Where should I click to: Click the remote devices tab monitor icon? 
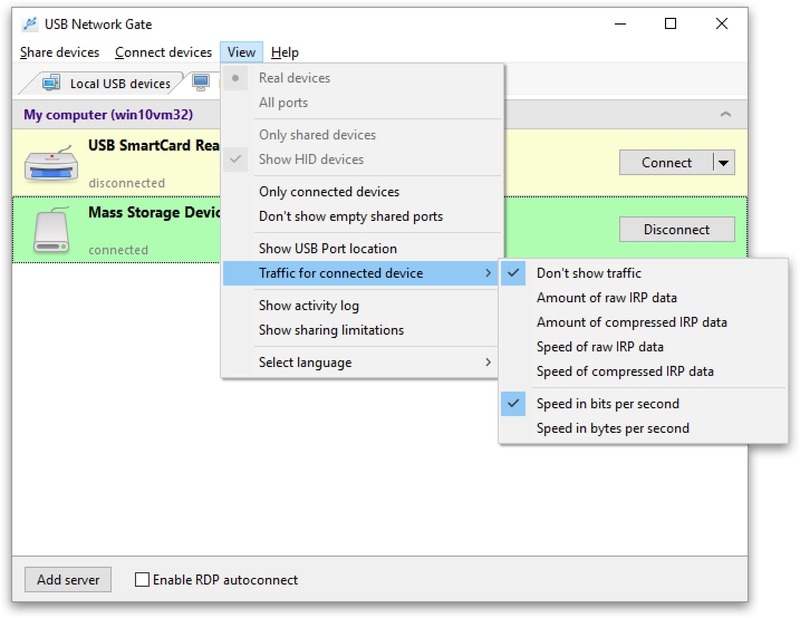[201, 82]
